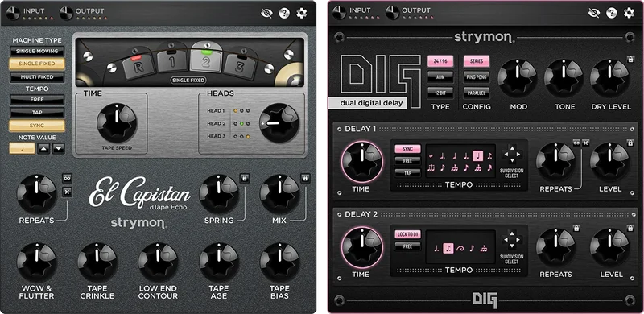Select Single Moving machine type
Screen dimensions: 644x314
(37, 52)
